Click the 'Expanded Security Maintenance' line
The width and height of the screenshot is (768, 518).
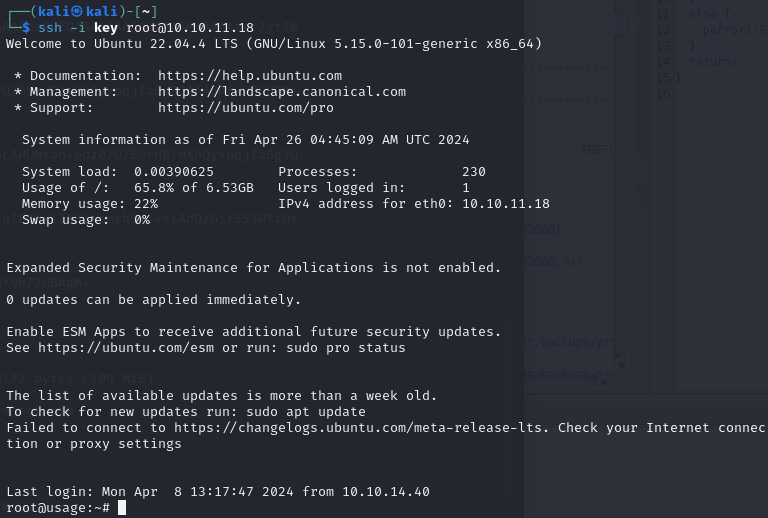[x=254, y=268]
